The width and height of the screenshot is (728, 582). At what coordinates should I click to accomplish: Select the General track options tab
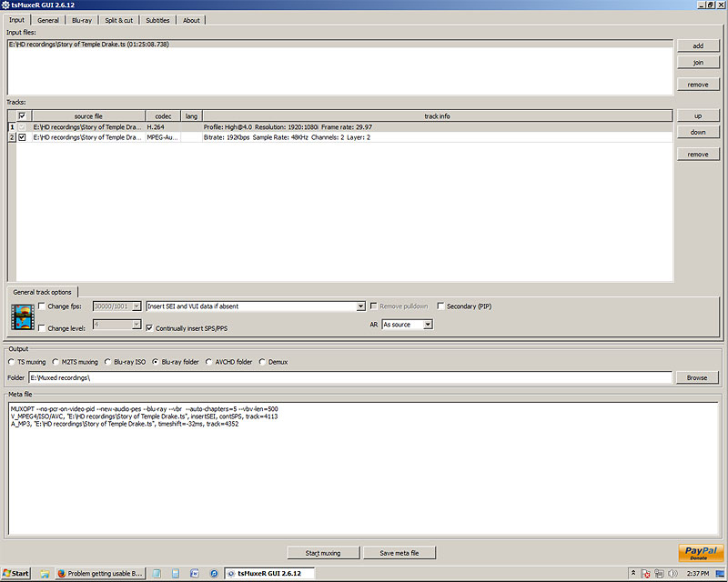[x=42, y=292]
